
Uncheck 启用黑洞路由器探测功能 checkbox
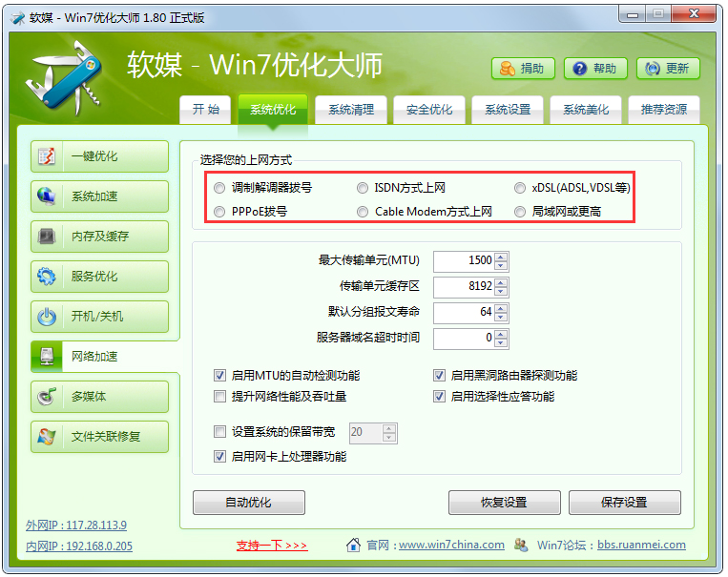click(439, 375)
